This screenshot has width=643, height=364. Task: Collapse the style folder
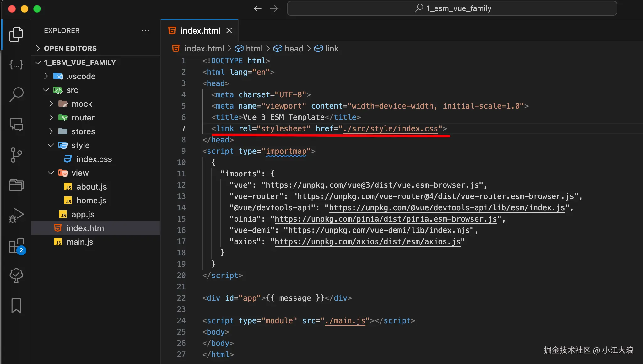point(80,145)
